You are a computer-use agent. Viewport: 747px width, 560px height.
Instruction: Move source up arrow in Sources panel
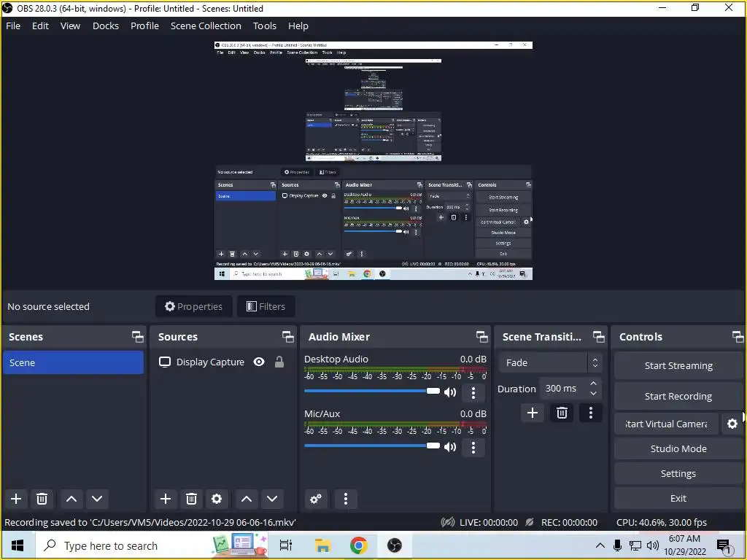pos(247,499)
